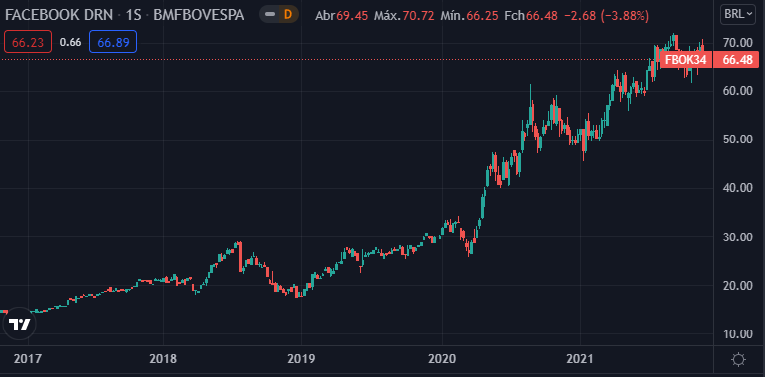766x377 pixels.
Task: Click the Mín low value 66.25
Action: [482, 16]
